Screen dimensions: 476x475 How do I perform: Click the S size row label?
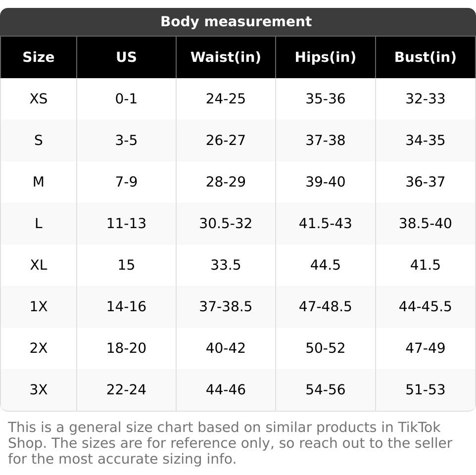[39, 141]
